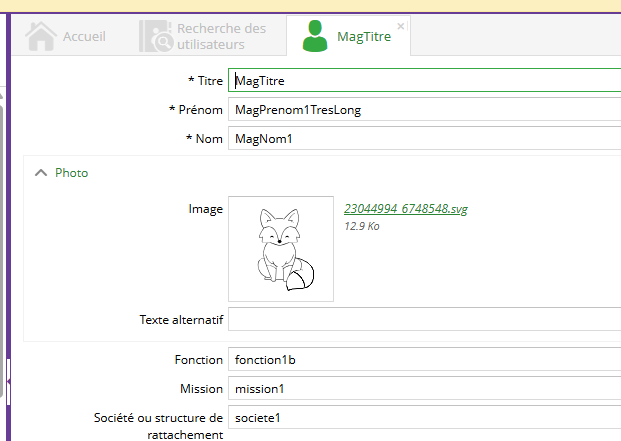Open the Recherche des utilisateurs tab

point(221,37)
